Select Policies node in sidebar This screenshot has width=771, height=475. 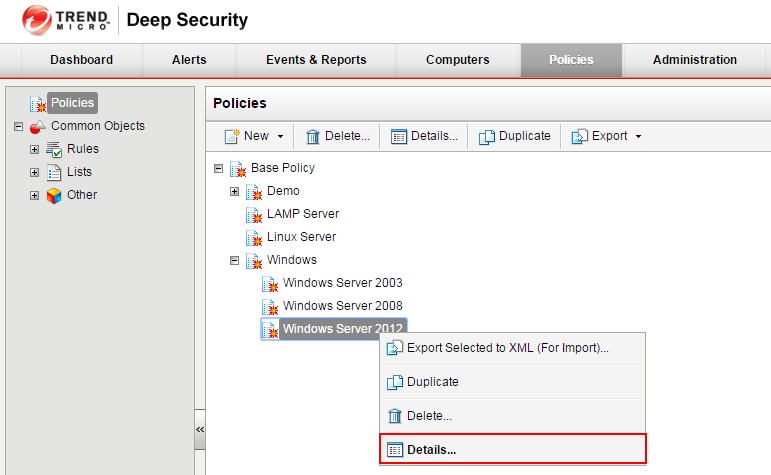tap(73, 103)
